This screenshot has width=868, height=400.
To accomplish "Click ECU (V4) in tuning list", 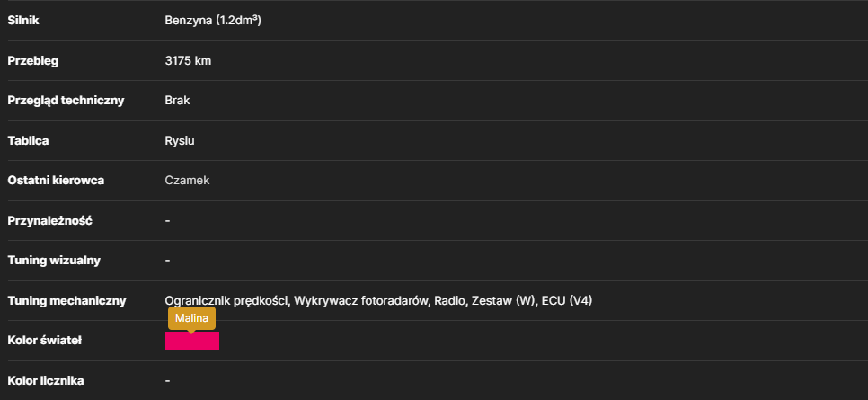I will point(567,301).
